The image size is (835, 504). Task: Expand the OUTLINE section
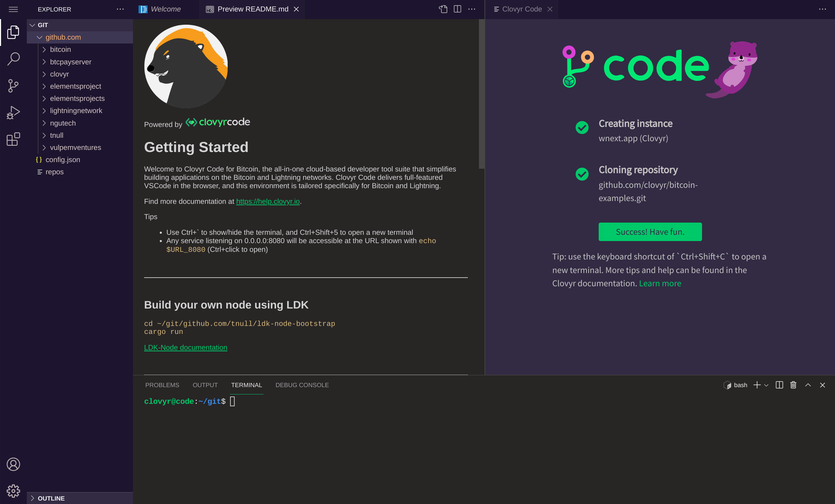click(51, 498)
